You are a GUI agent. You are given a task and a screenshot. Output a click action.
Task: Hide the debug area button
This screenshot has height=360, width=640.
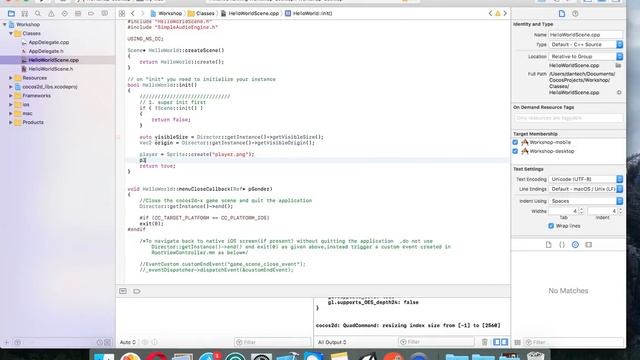[x=123, y=291]
